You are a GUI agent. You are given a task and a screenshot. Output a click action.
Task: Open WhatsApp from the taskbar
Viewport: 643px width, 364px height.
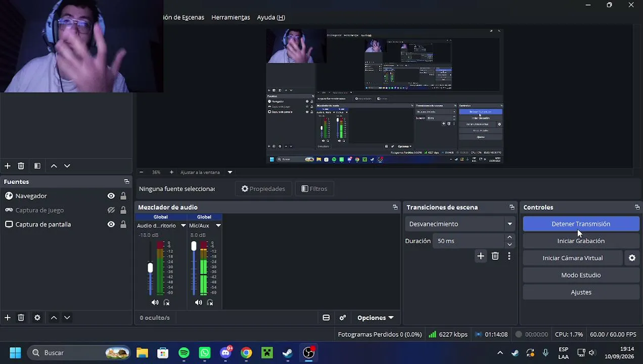[205, 353]
